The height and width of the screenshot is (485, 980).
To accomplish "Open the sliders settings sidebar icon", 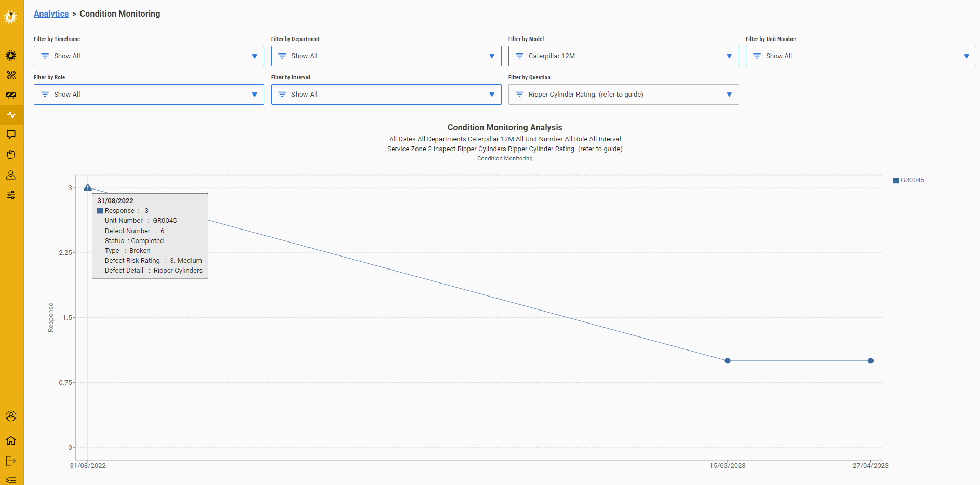I will (x=11, y=195).
